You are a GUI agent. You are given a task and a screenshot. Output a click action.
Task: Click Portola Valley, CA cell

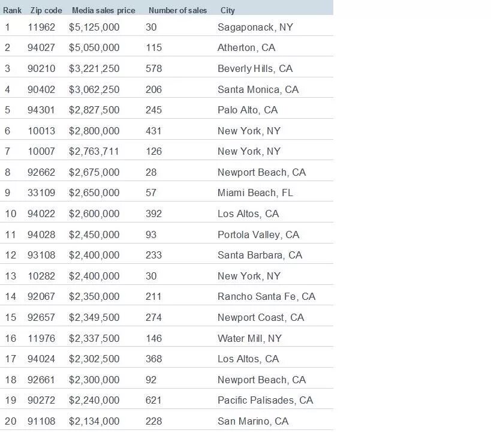pyautogui.click(x=258, y=234)
